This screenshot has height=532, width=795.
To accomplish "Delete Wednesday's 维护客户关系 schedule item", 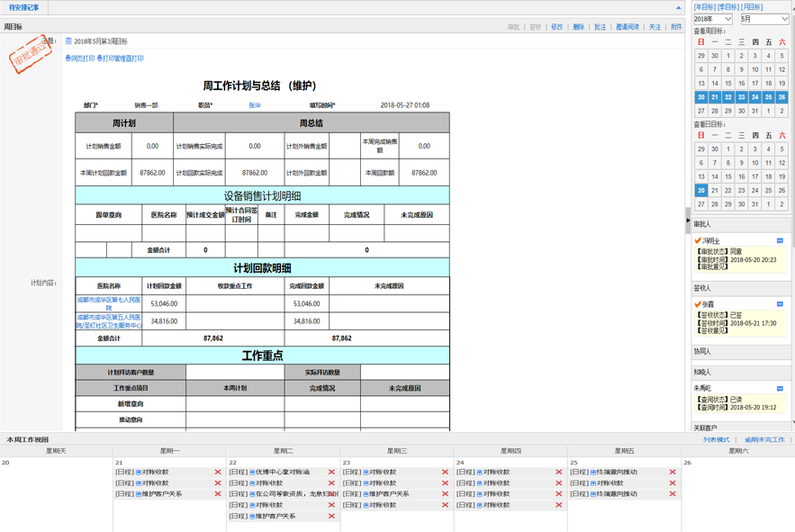I will (445, 494).
